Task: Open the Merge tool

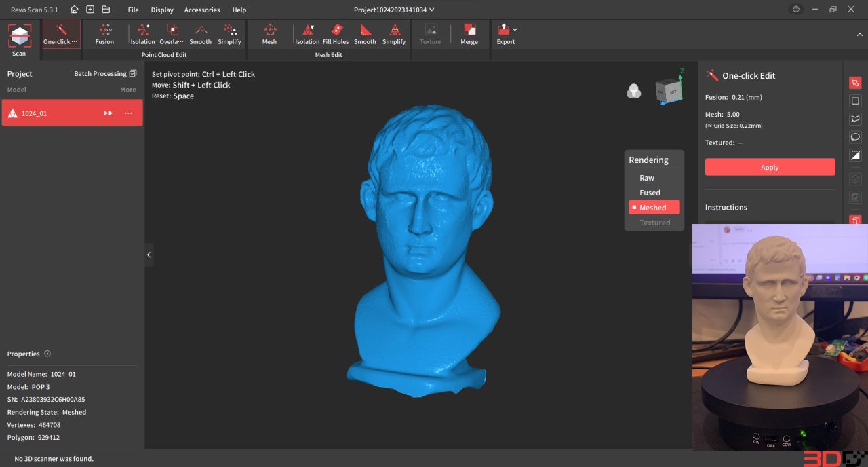Action: (469, 34)
